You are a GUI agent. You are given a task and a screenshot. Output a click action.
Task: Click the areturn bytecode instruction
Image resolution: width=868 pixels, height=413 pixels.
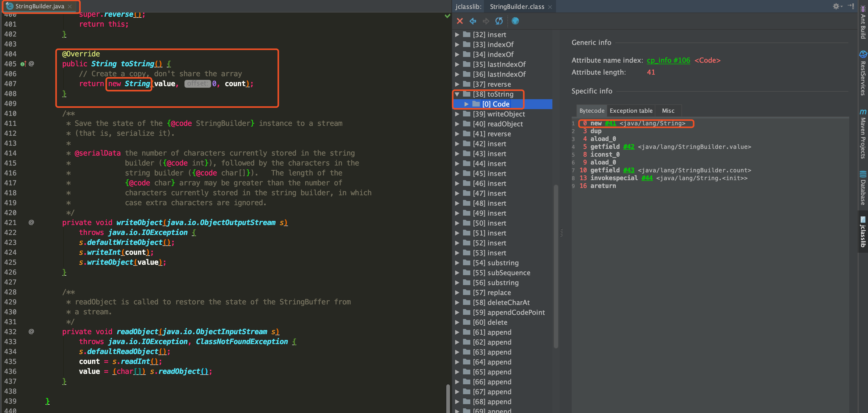tap(603, 186)
